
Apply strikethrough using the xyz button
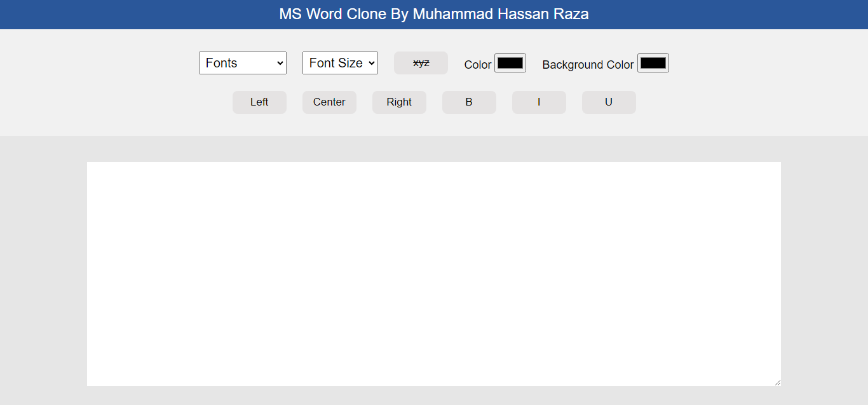tap(421, 62)
